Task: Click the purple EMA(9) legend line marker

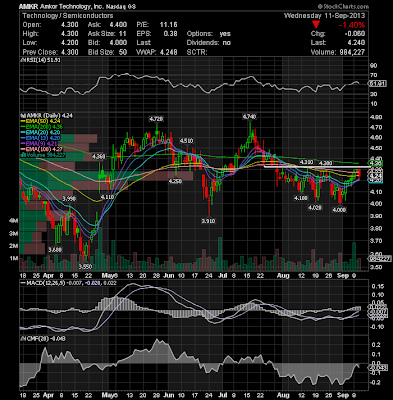Action: [22, 144]
